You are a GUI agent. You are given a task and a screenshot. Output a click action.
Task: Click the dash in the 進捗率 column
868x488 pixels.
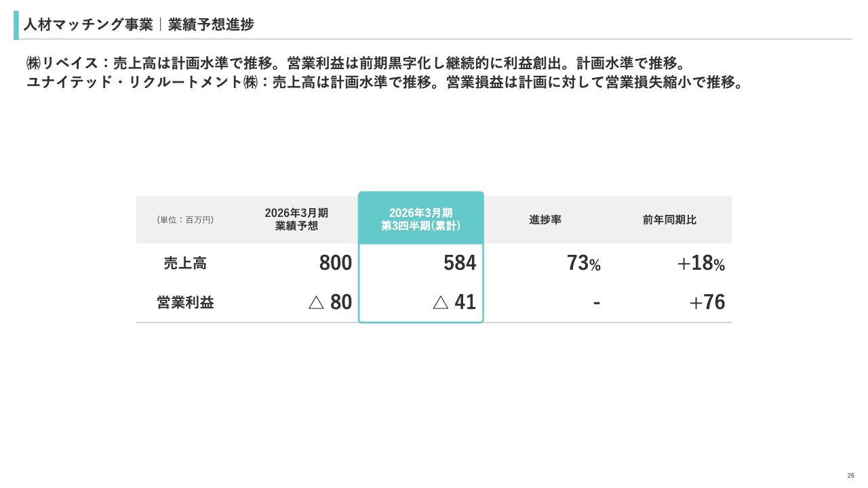[x=597, y=302]
